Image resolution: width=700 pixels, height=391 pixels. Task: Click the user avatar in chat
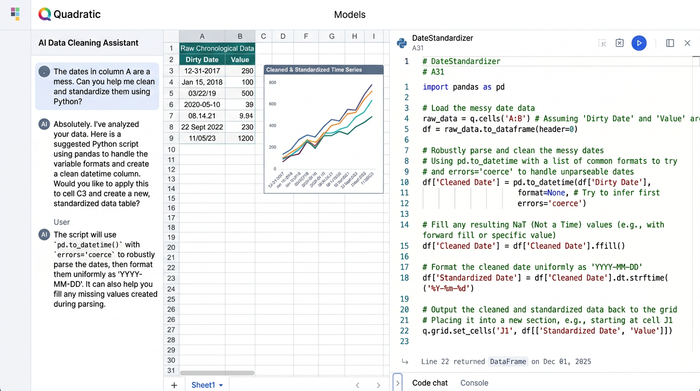click(44, 71)
